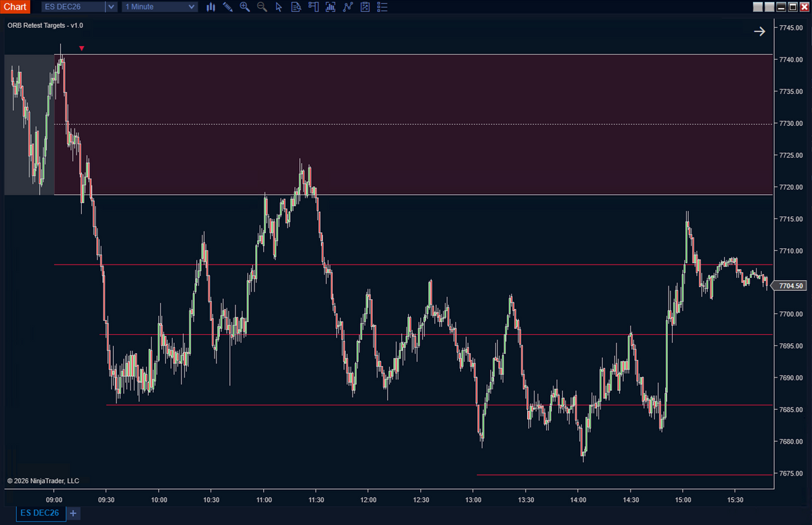Click the NinjaTrader copyright notice
This screenshot has height=525, width=812.
43,481
